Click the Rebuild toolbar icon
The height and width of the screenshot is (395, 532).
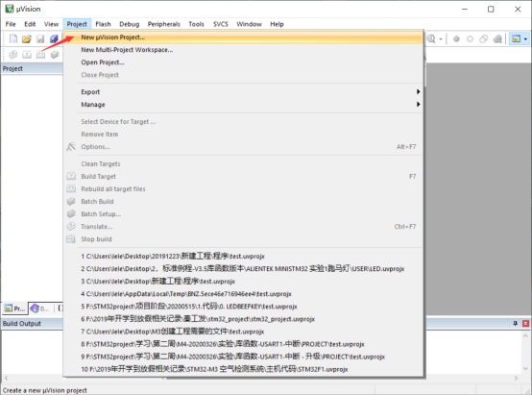40,55
